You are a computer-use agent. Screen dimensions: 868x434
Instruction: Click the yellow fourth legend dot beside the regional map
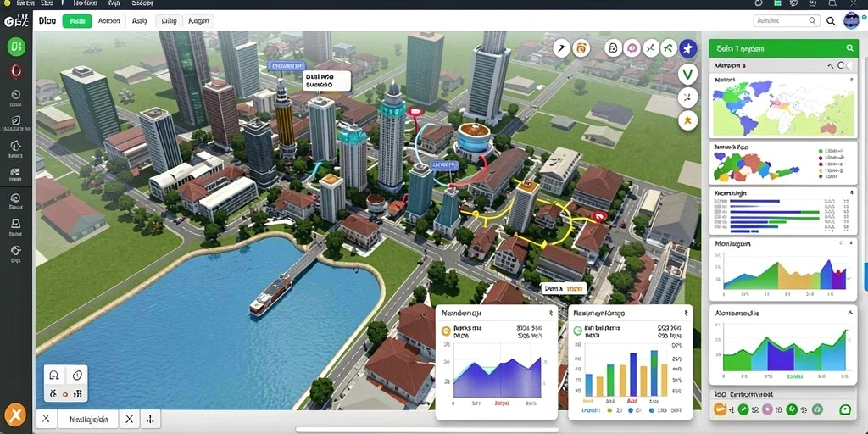click(x=820, y=171)
